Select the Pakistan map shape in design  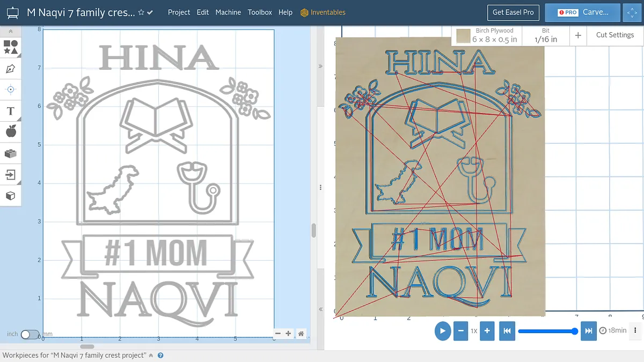113,190
